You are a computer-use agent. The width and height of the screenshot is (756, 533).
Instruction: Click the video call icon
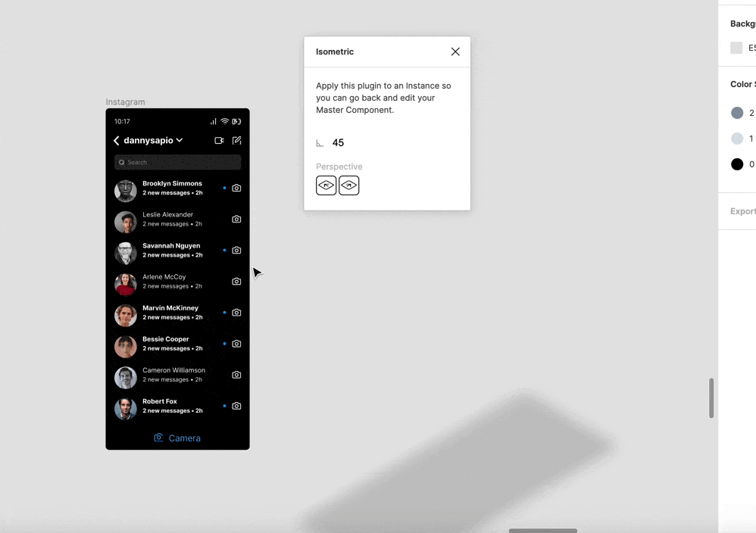(219, 140)
